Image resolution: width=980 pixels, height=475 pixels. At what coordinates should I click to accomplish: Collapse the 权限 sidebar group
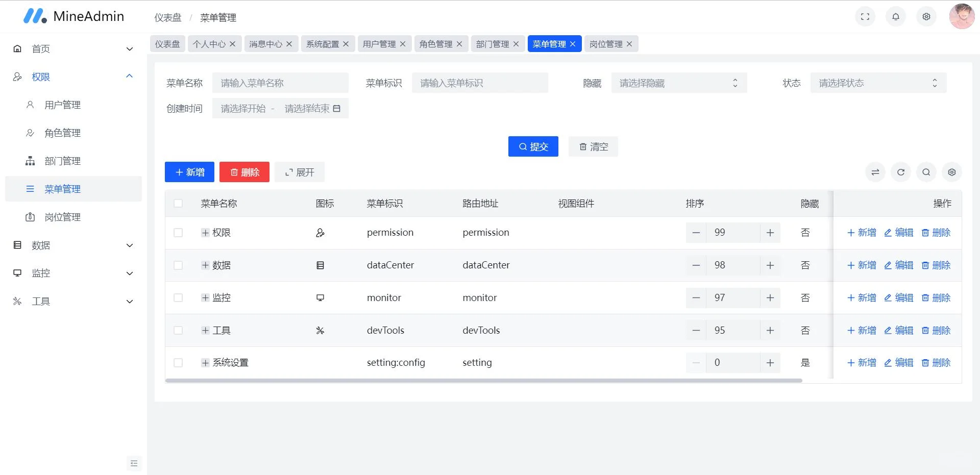(73, 77)
